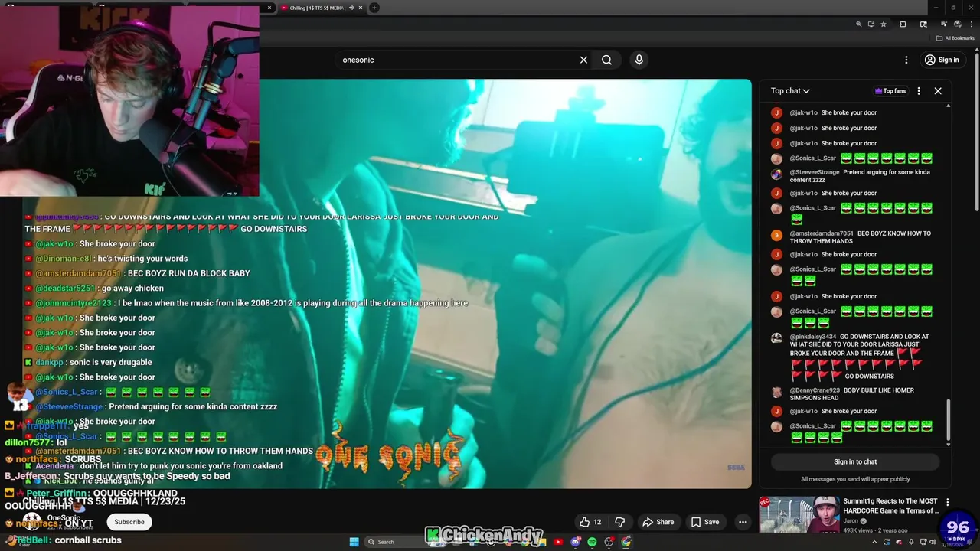Screen dimensions: 980x551
Task: Open Discord from the taskbar
Action: pos(575,542)
